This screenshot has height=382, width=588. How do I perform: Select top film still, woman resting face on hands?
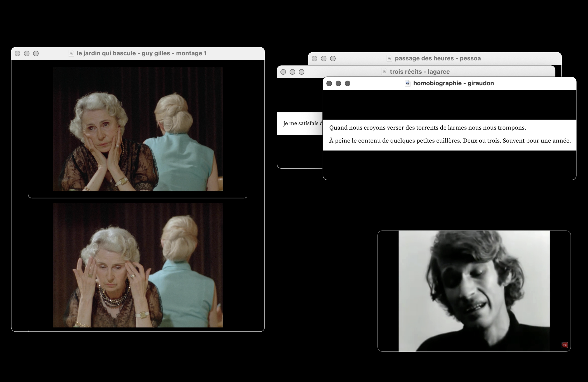click(x=138, y=129)
